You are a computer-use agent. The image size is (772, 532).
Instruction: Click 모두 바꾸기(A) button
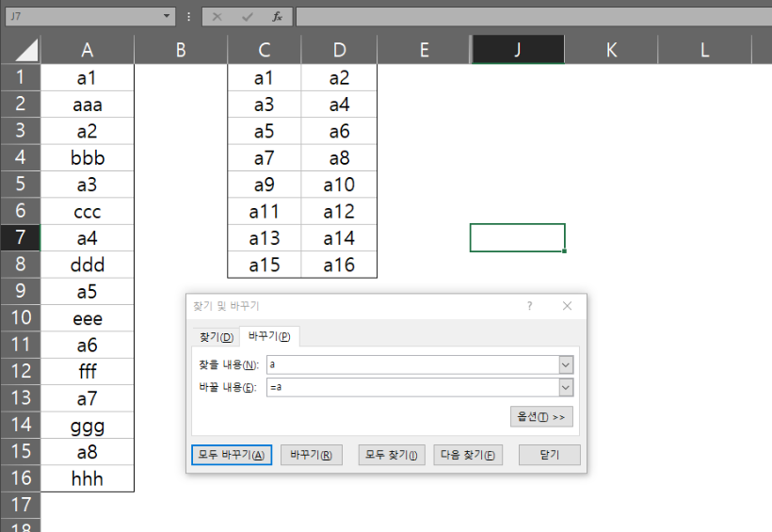(232, 455)
